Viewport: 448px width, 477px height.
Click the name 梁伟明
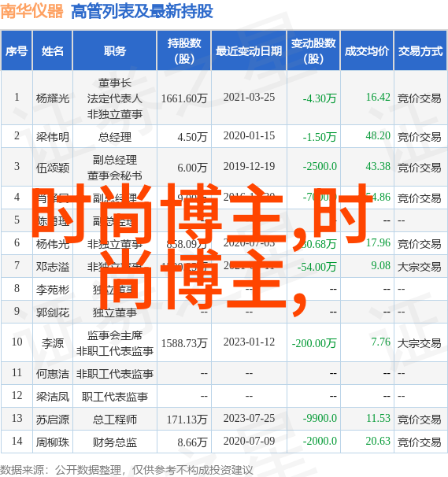[53, 137]
